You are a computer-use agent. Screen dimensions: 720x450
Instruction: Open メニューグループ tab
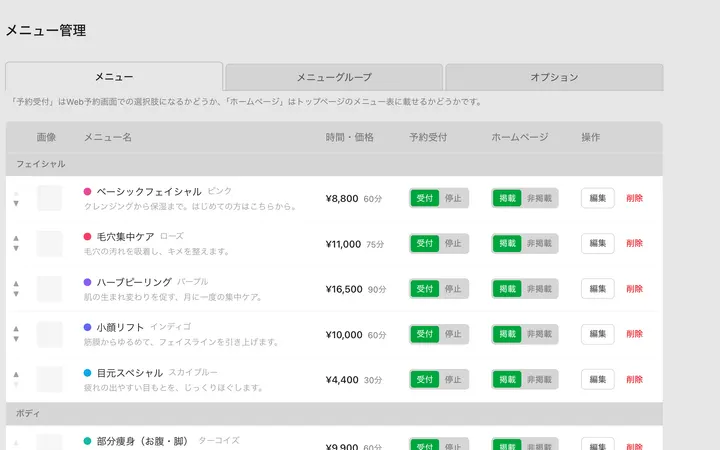[334, 77]
